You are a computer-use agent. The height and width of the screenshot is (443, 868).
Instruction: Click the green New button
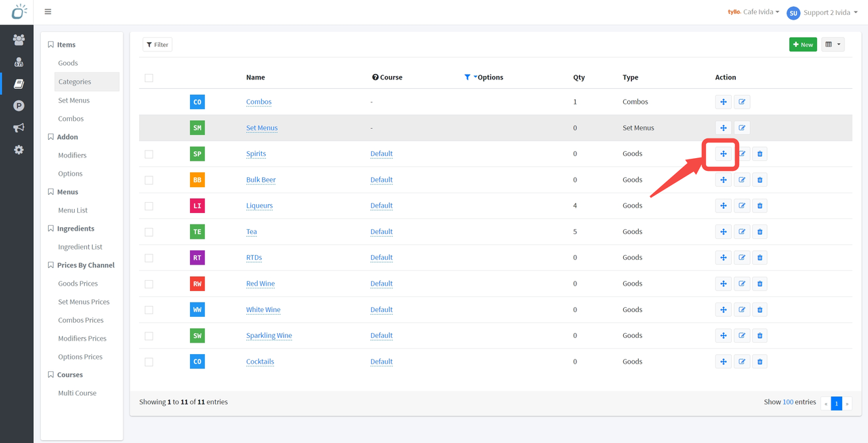[x=803, y=45]
